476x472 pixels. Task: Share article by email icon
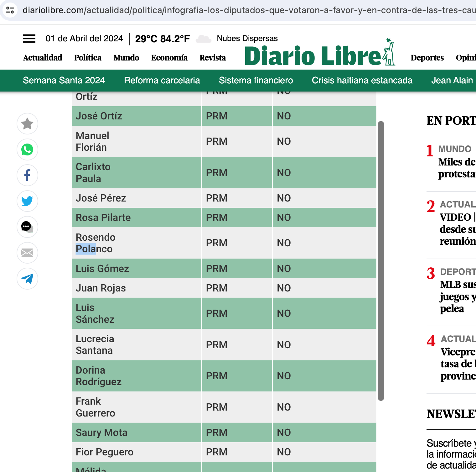coord(27,253)
